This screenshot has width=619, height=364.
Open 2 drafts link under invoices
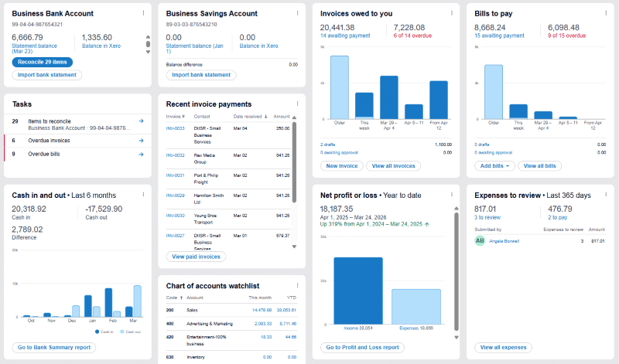coord(327,145)
